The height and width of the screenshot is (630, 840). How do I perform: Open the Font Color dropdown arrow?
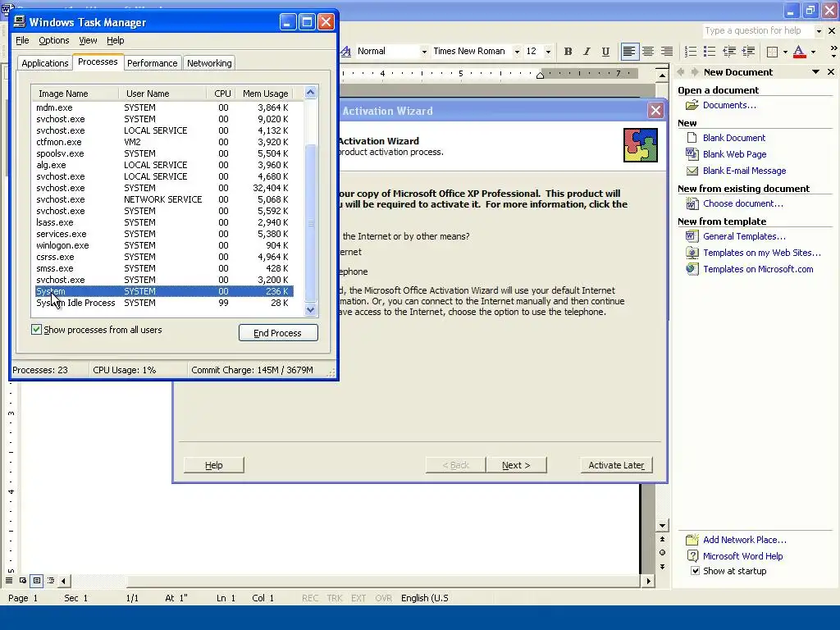pyautogui.click(x=813, y=52)
